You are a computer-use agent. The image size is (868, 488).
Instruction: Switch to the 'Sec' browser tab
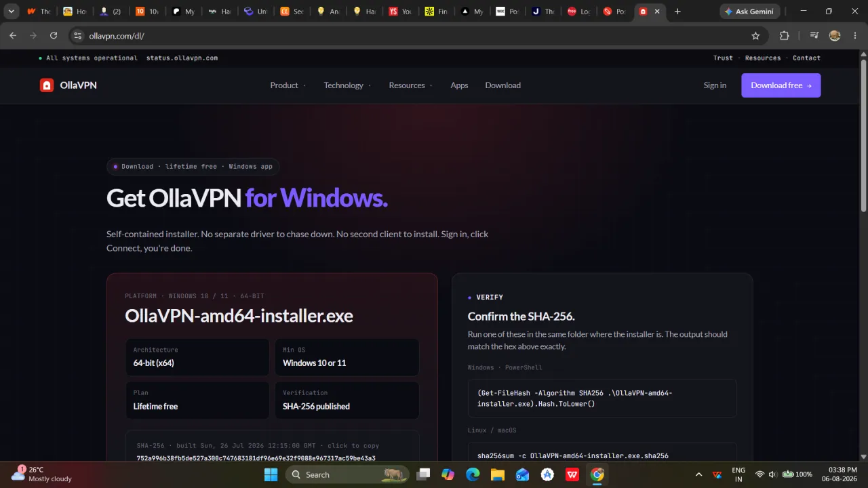(x=292, y=12)
